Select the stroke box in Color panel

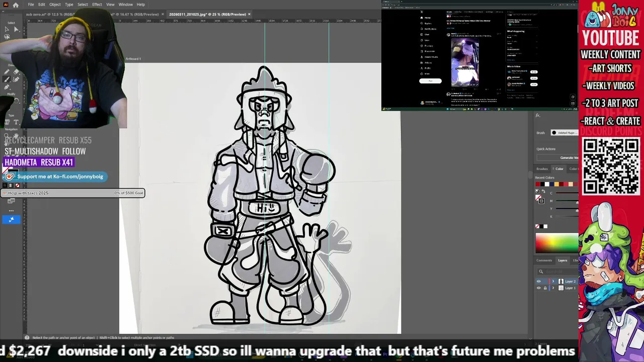(x=541, y=201)
